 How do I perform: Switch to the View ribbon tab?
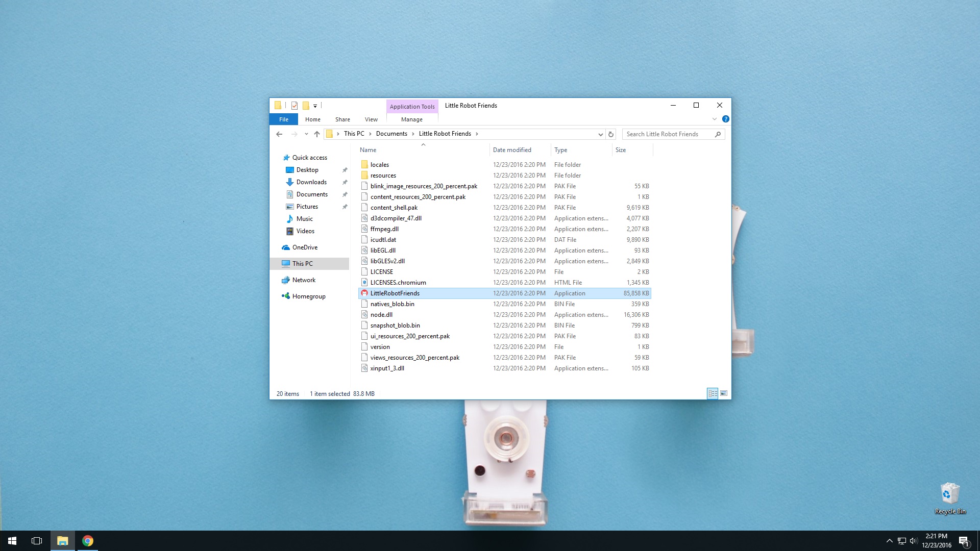click(371, 119)
